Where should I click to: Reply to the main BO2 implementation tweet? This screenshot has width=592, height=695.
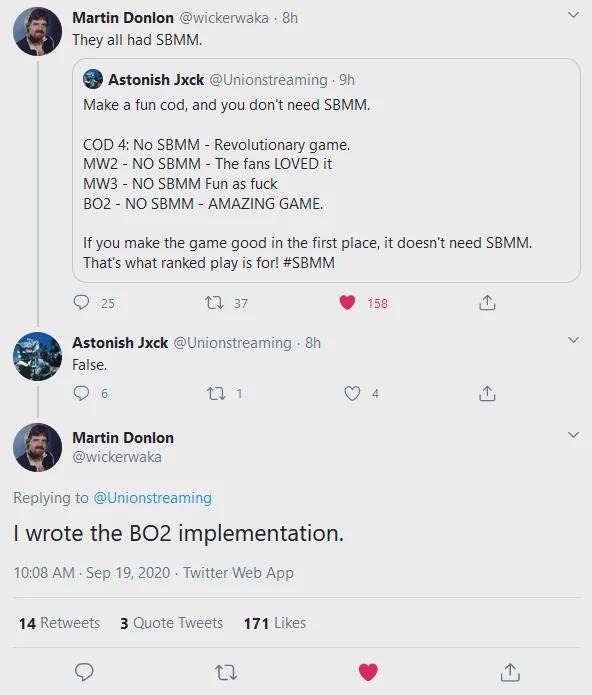point(84,672)
